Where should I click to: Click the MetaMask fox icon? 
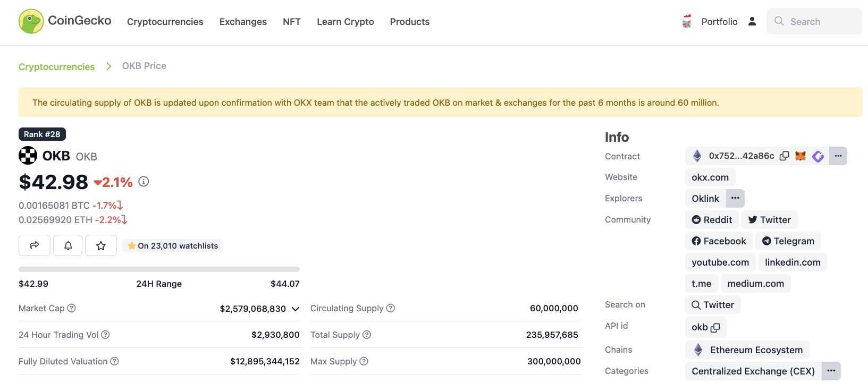(x=800, y=156)
